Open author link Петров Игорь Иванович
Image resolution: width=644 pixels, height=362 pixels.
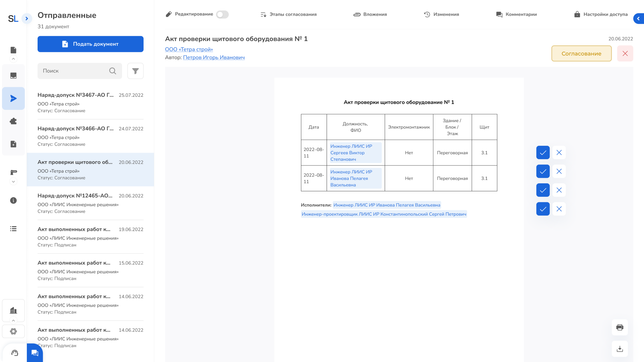214,57
